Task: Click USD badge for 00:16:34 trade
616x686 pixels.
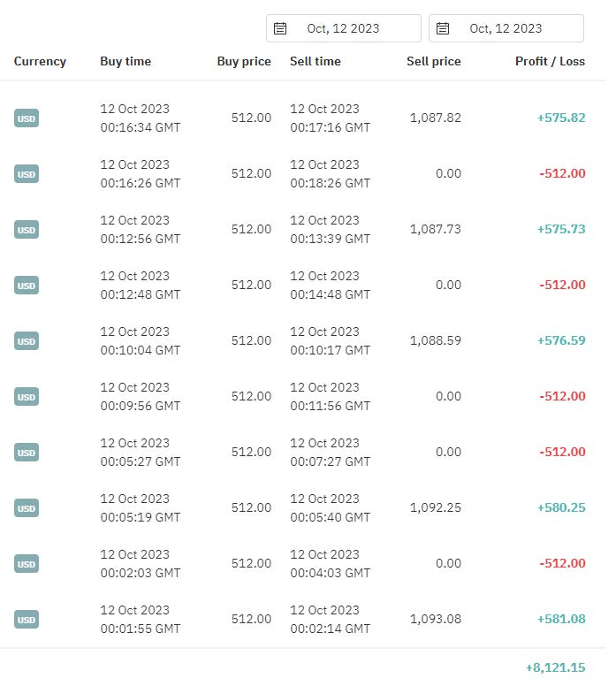Action: [27, 118]
